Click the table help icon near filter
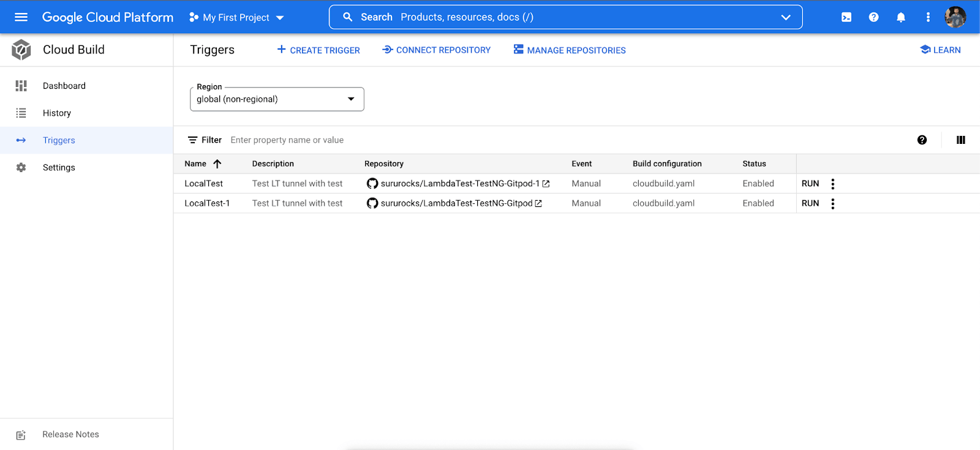The width and height of the screenshot is (980, 450). click(922, 140)
